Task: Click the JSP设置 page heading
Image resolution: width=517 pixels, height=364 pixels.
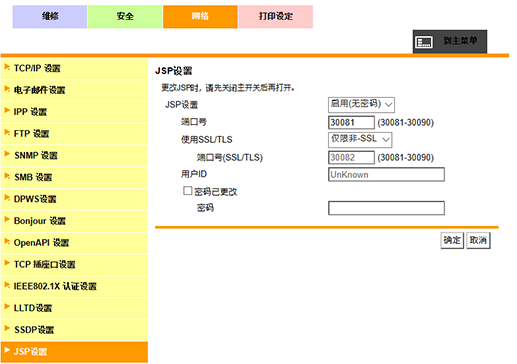Action: click(174, 71)
